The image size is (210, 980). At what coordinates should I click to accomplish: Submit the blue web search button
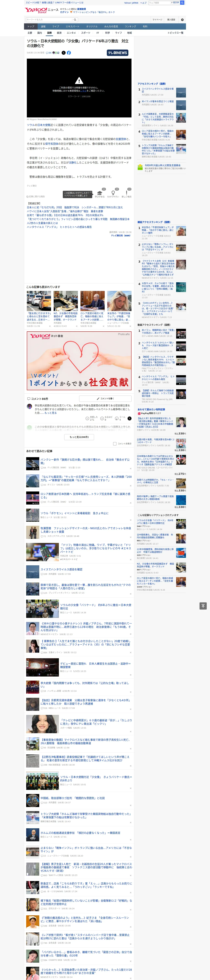pos(183,3)
